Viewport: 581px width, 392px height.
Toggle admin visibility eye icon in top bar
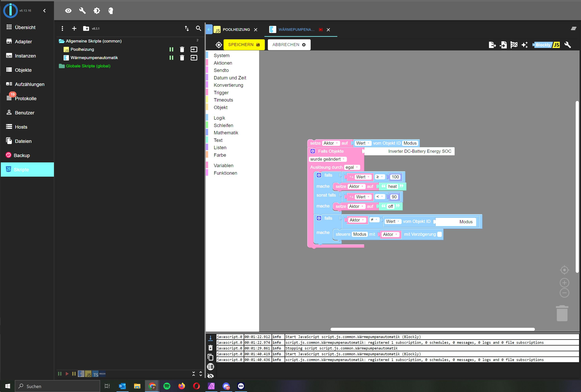68,11
